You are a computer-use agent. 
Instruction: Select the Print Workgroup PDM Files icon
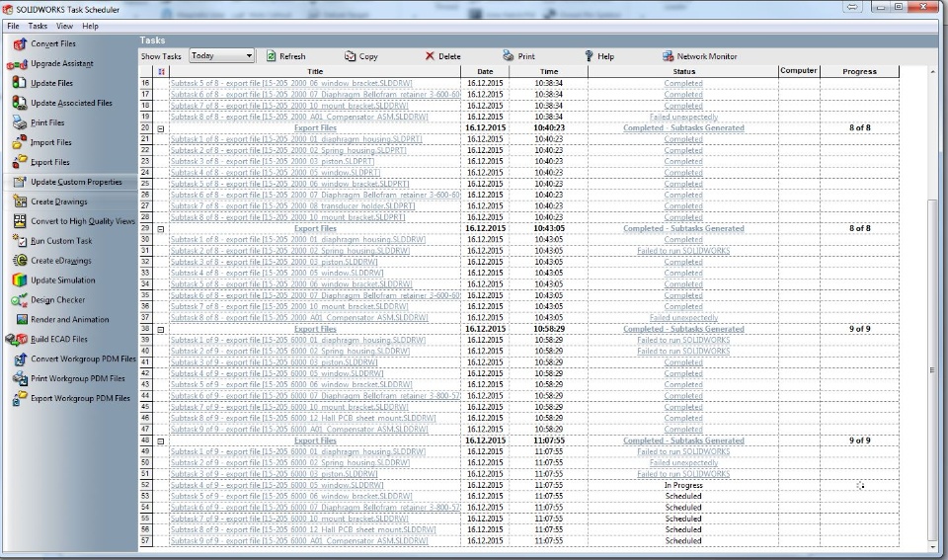[x=20, y=378]
